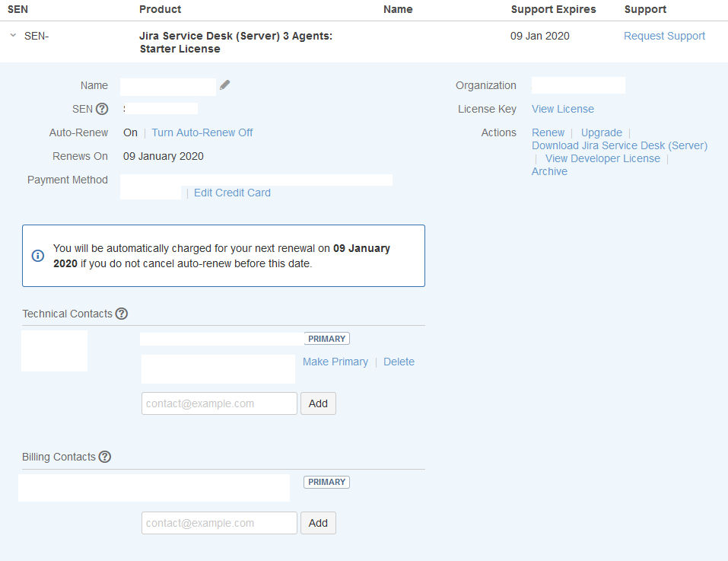Viewport: 728px width, 561px height.
Task: Delete the second technical contact
Action: (399, 362)
